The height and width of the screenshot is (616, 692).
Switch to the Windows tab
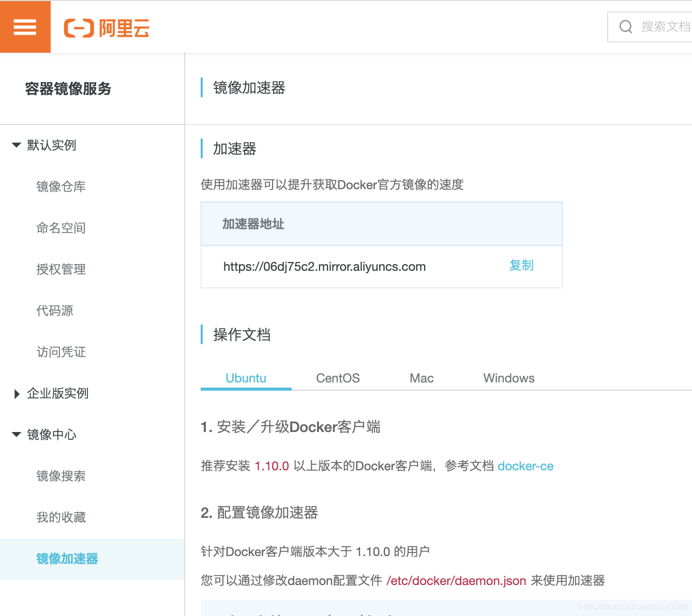coord(509,378)
